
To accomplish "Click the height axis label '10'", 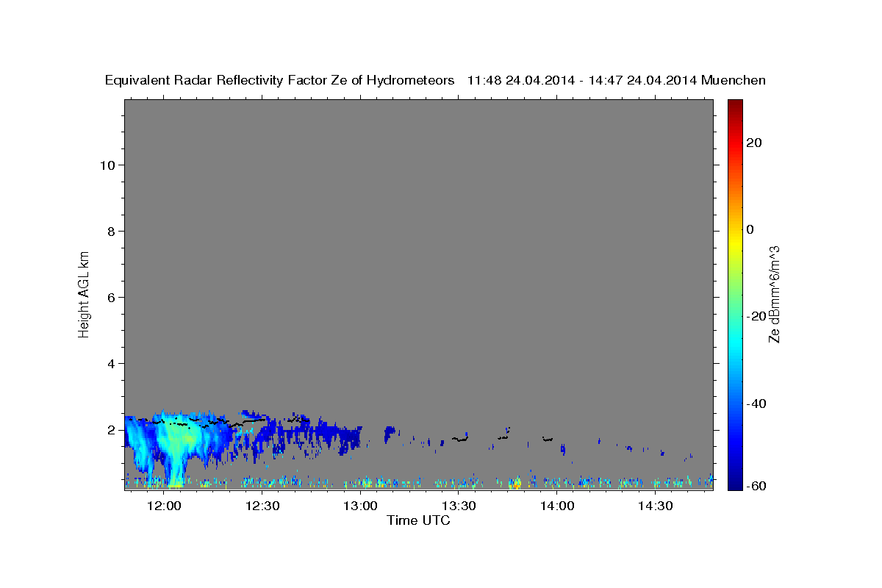I will (107, 165).
